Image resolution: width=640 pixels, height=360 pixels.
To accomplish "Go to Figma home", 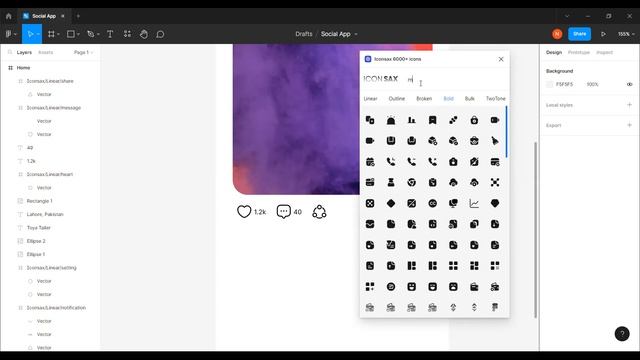I will pos(9,16).
